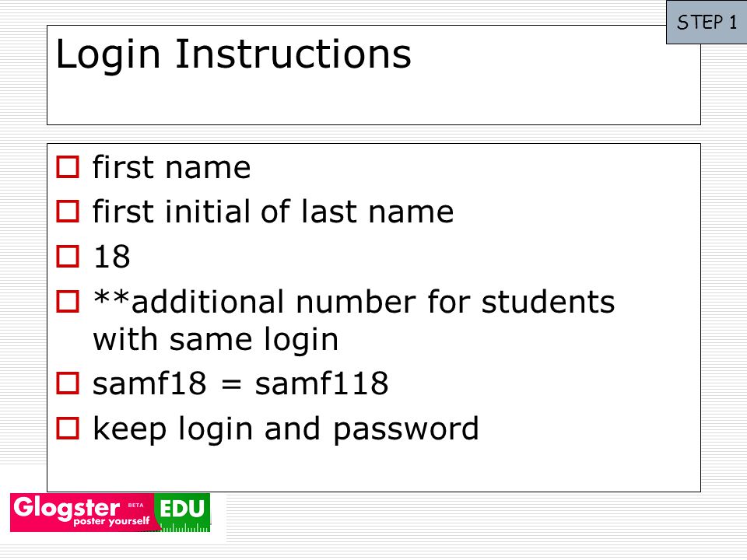Click the STEP 1 badge
The height and width of the screenshot is (560, 747).
[x=707, y=23]
